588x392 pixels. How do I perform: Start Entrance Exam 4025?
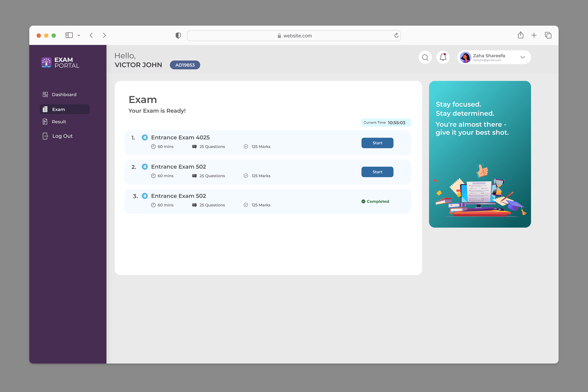pos(377,143)
